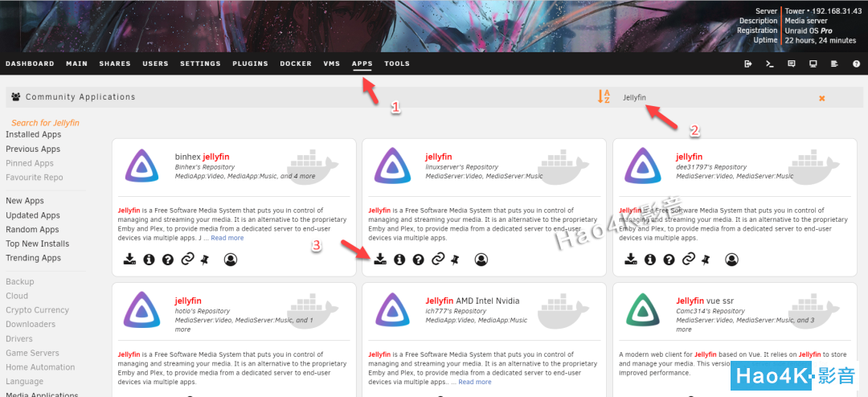Toggle A-Z sort order icon
The image size is (868, 397).
[604, 97]
